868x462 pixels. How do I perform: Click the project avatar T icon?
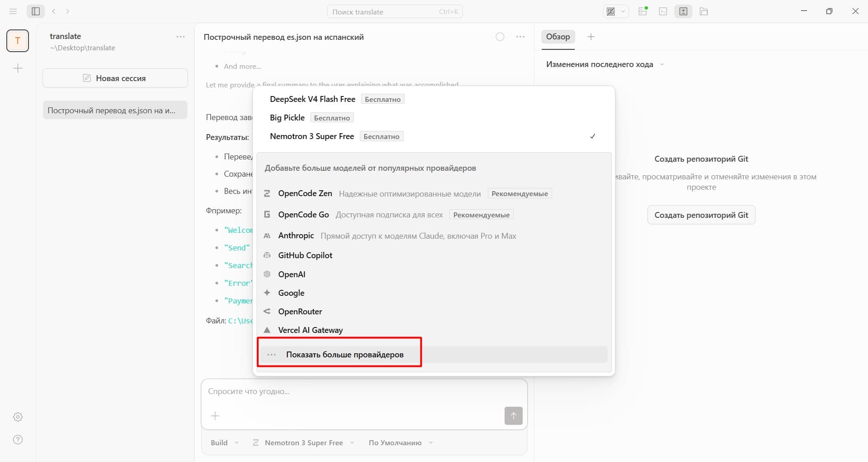click(18, 41)
